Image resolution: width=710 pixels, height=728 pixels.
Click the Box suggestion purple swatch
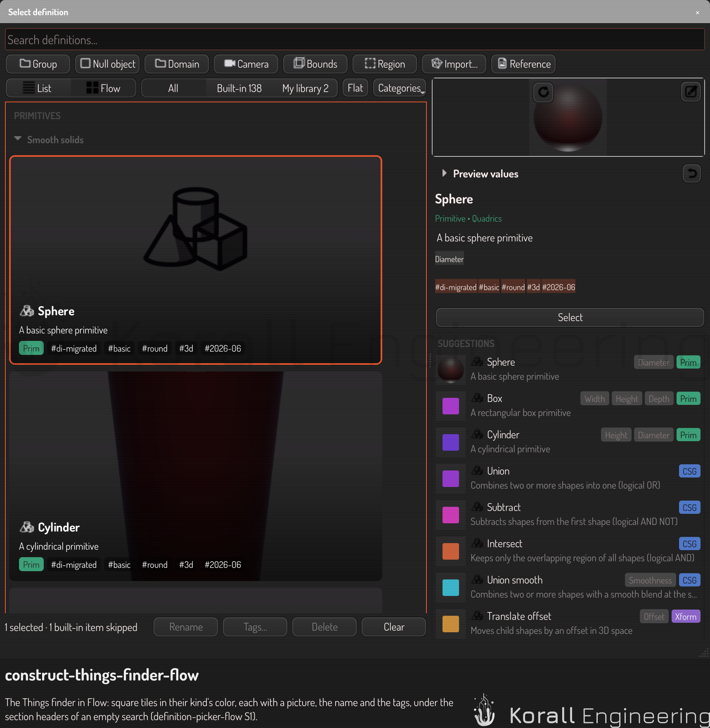point(450,406)
